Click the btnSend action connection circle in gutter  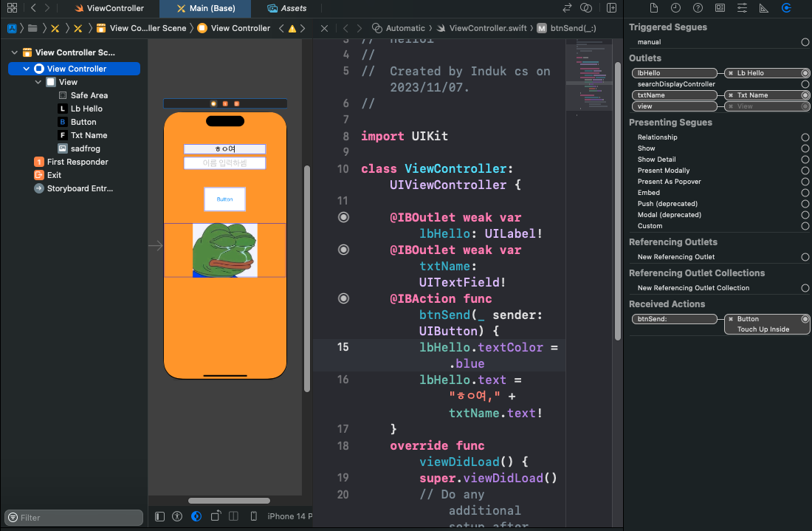pyautogui.click(x=343, y=299)
